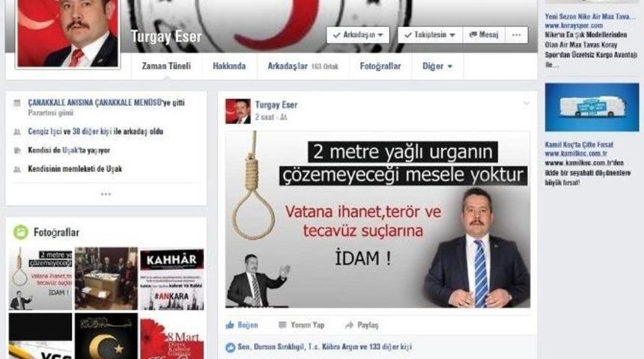Click the green Fotoğraflar section icon
Viewport: 644px width, 359px height.
point(20,232)
